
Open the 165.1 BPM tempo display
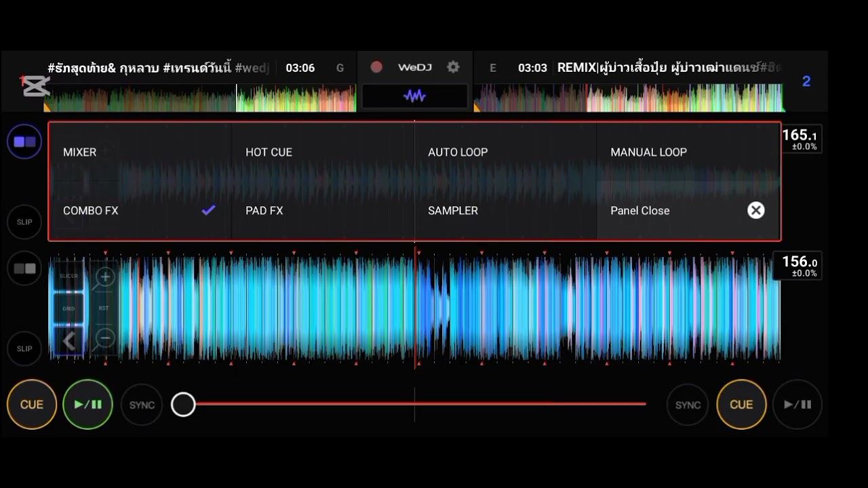click(802, 138)
